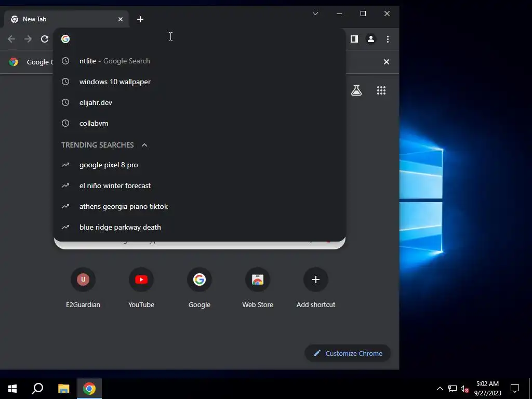Select the ntlite search suggestion
Viewport: 532px width, 399px height.
click(x=199, y=61)
